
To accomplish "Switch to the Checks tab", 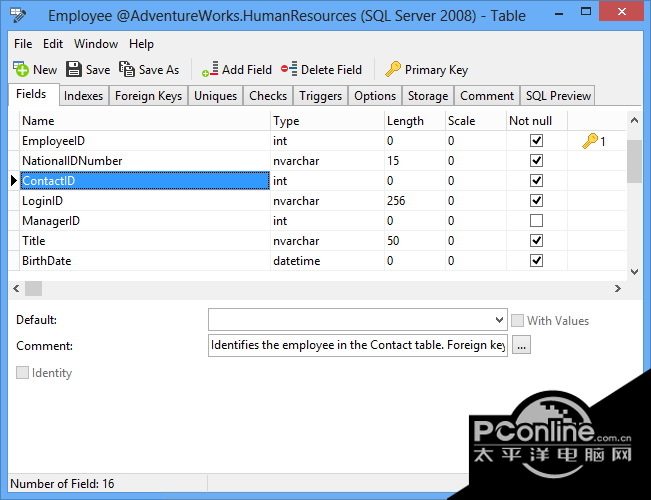I will pos(268,96).
